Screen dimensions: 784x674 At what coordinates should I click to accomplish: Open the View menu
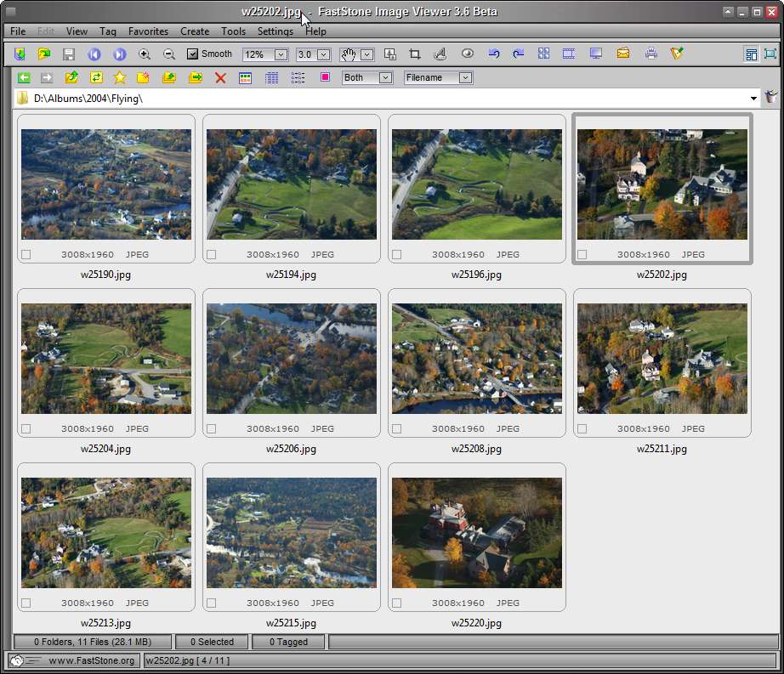[x=77, y=31]
